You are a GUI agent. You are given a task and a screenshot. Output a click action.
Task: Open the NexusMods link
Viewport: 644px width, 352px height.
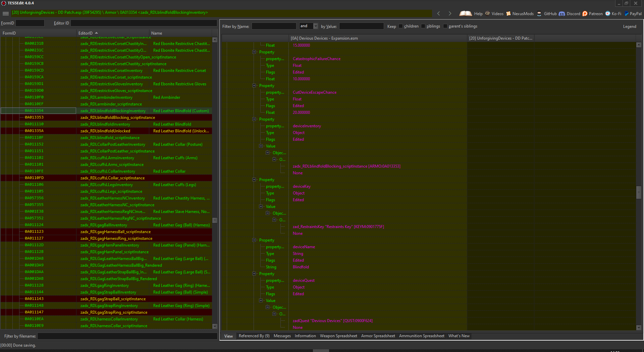tap(523, 14)
